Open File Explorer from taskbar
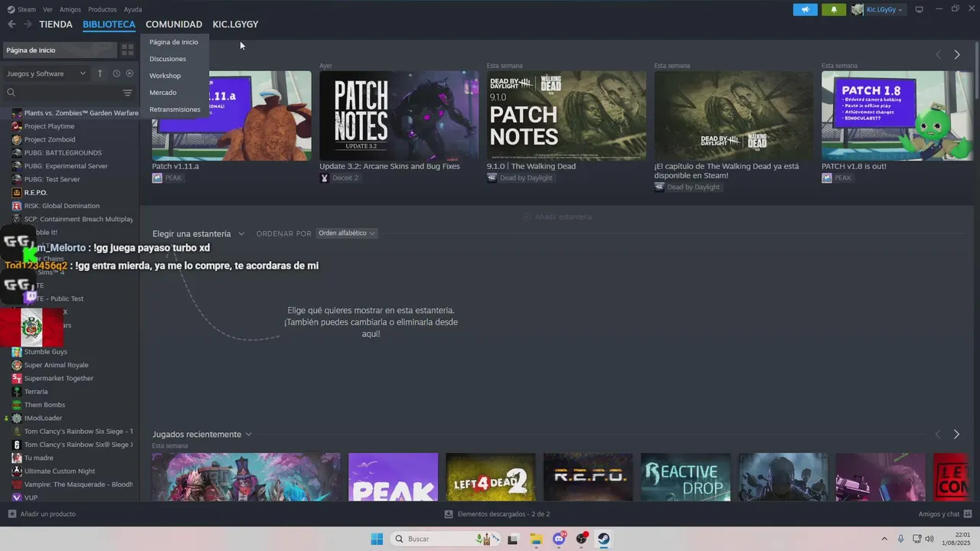Image resolution: width=980 pixels, height=551 pixels. coord(536,539)
